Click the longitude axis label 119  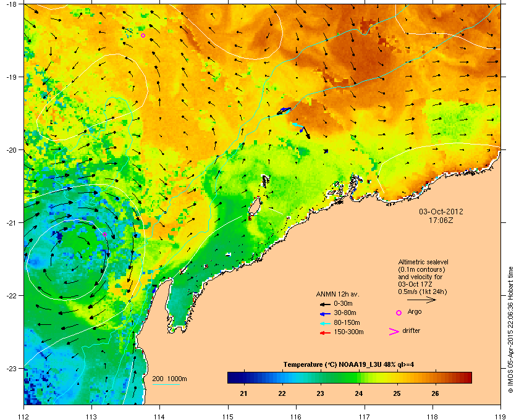[500, 416]
